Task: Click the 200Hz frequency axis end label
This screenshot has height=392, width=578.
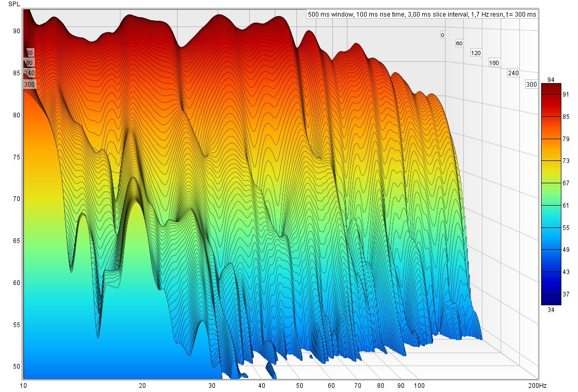Action: point(537,385)
